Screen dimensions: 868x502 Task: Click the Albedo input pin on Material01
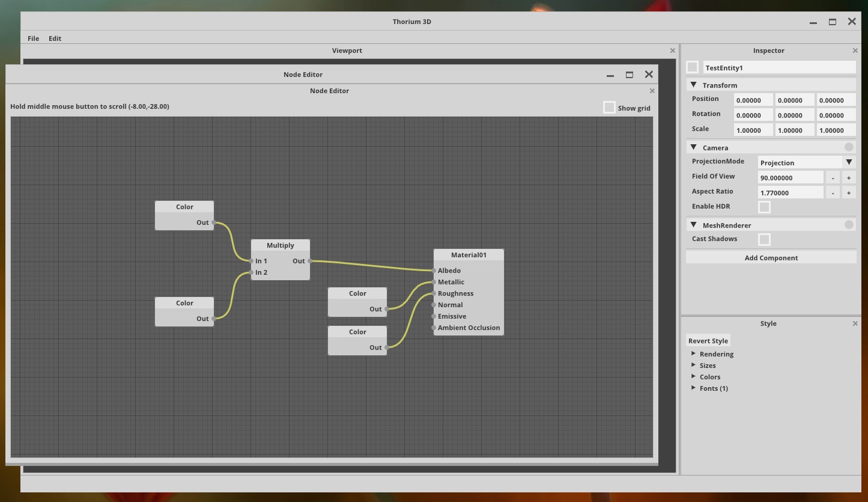[434, 271]
